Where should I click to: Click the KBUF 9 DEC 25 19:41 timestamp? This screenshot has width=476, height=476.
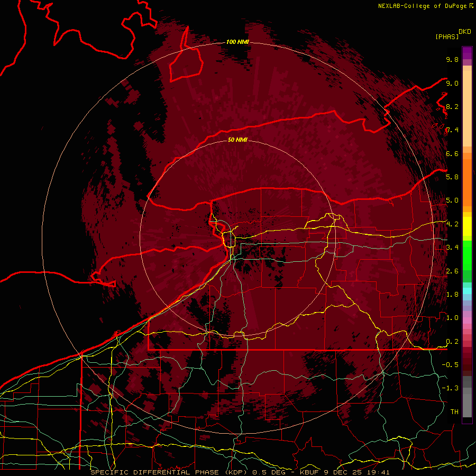pos(344,472)
